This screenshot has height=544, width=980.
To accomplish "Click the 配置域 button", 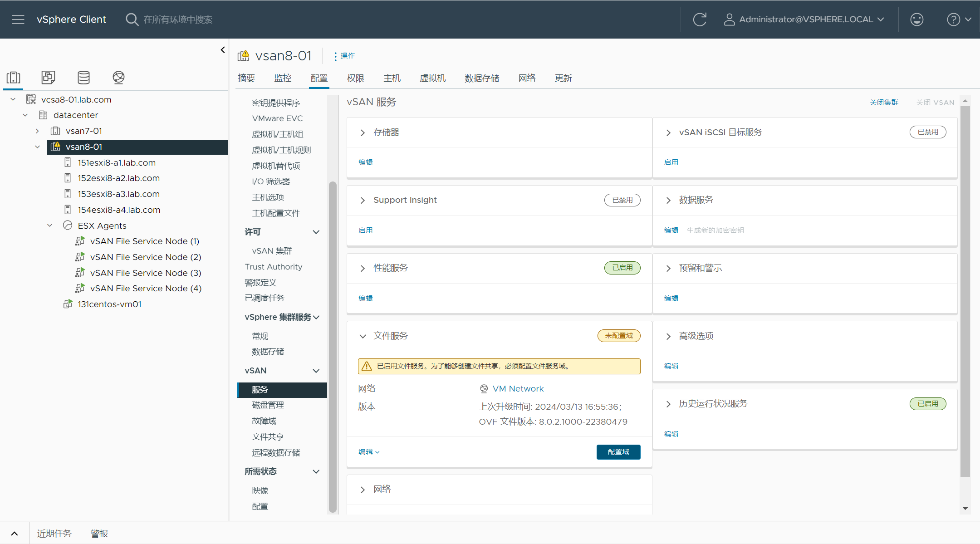I will [618, 452].
